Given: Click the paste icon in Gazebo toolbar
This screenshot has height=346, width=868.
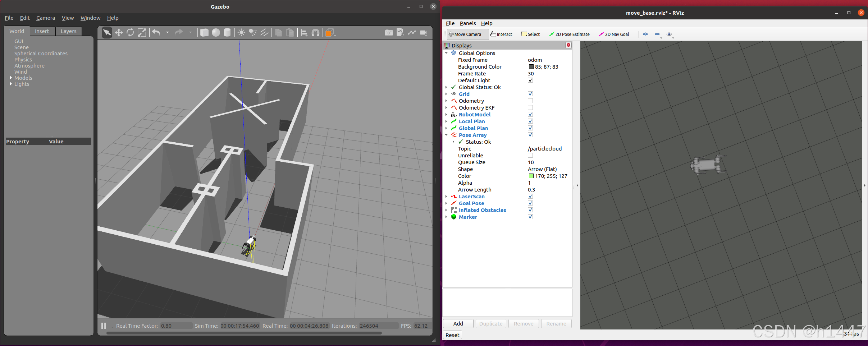Looking at the screenshot, I should 290,33.
